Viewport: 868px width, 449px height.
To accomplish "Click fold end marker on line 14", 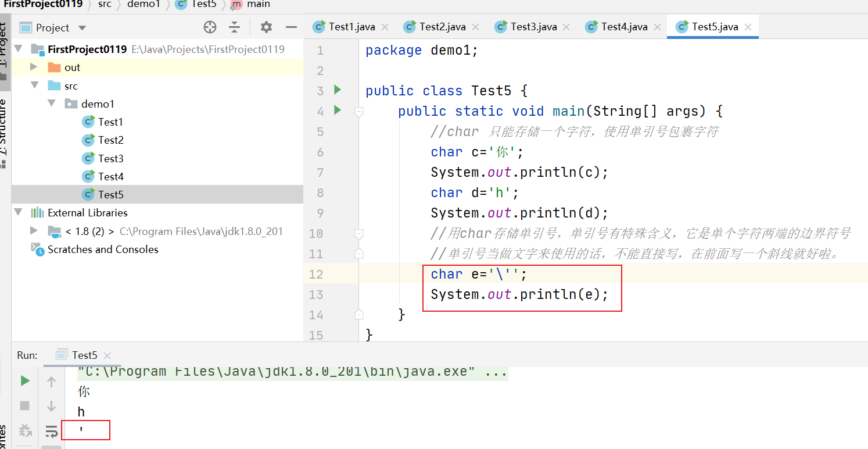I will [358, 315].
